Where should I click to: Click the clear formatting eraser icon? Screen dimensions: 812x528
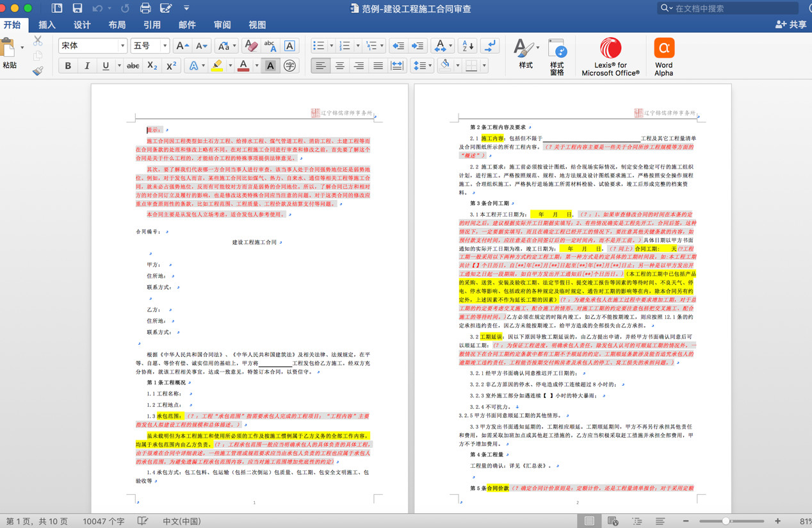251,46
